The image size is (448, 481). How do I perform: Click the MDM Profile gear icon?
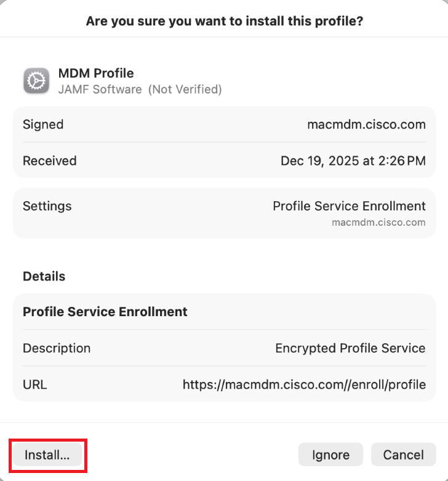[x=36, y=81]
